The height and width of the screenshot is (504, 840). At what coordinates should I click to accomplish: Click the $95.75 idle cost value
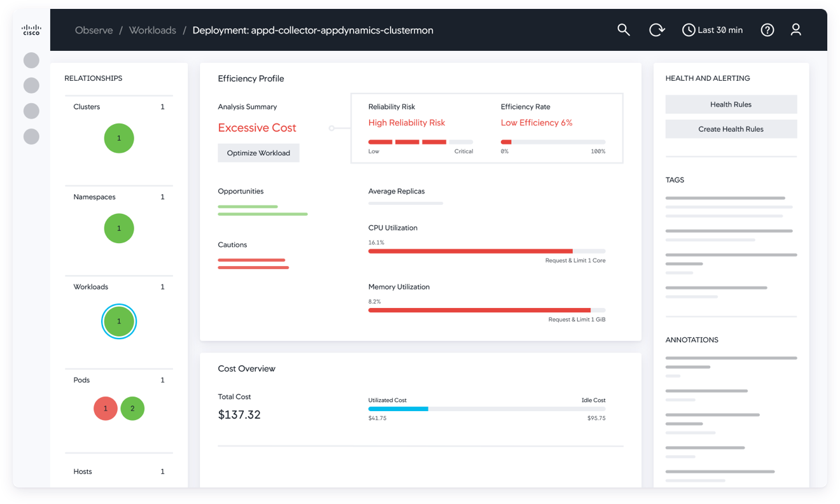pos(596,419)
